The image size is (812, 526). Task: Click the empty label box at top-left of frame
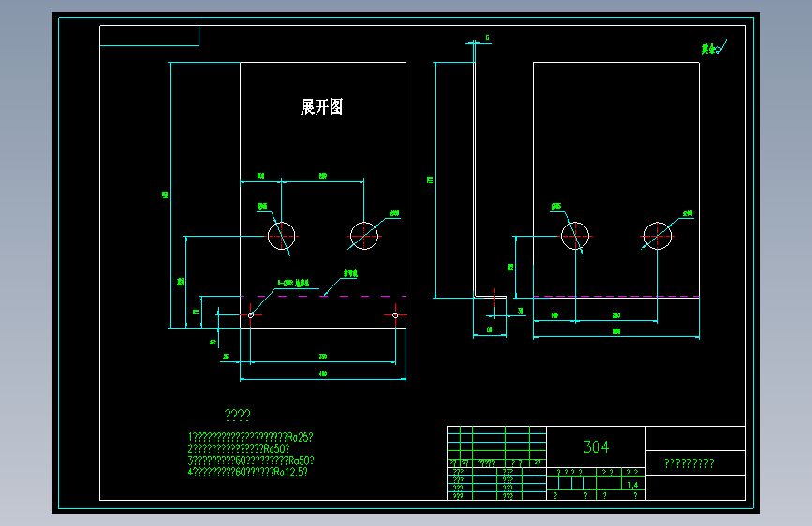tap(149, 36)
